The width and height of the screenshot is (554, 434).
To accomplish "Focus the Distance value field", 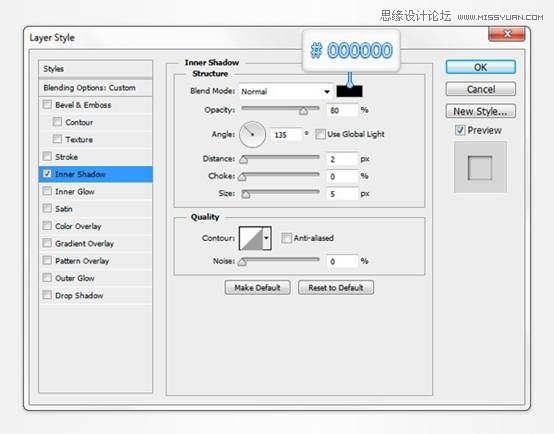I will tap(342, 159).
